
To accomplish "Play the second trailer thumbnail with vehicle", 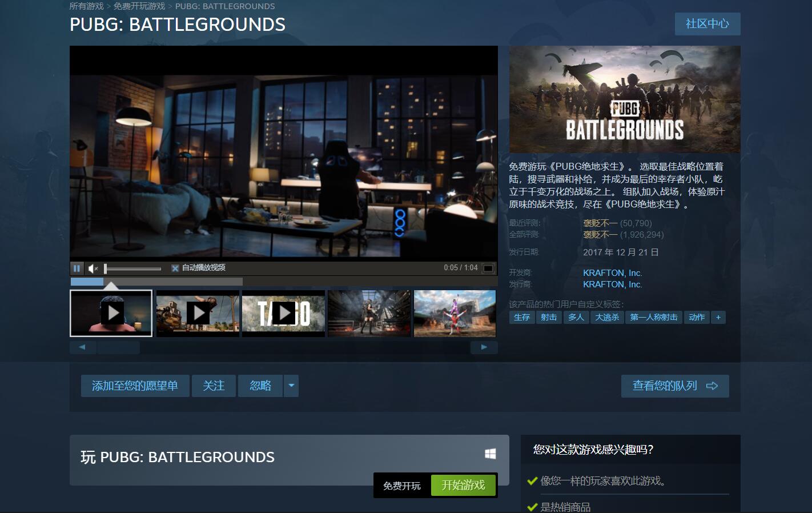I will tap(198, 313).
